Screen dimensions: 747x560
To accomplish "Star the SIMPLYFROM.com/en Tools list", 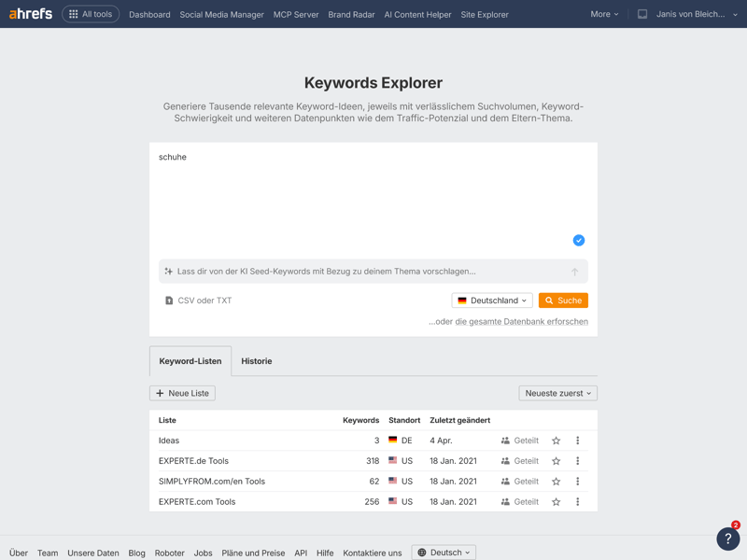I will pyautogui.click(x=556, y=482).
